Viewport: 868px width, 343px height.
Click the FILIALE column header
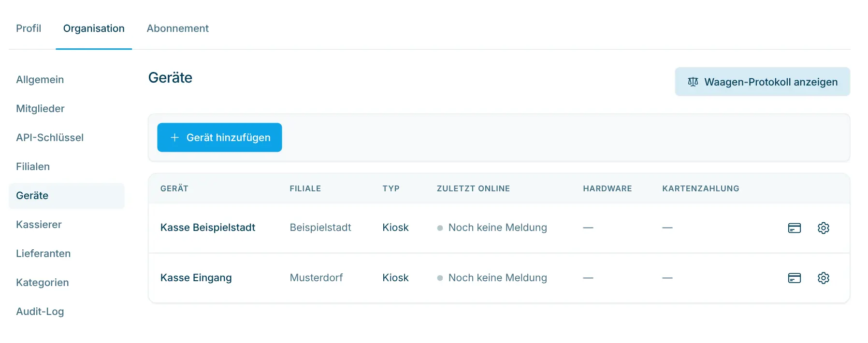[305, 188]
